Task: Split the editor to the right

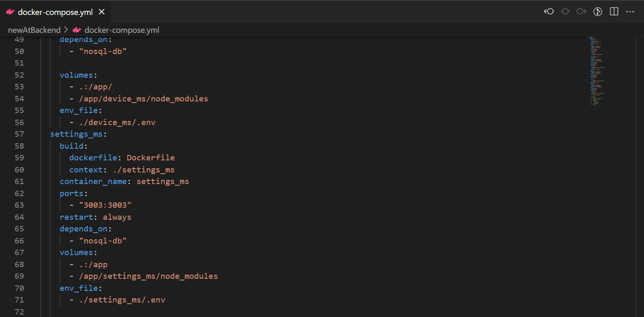Action: coord(614,12)
